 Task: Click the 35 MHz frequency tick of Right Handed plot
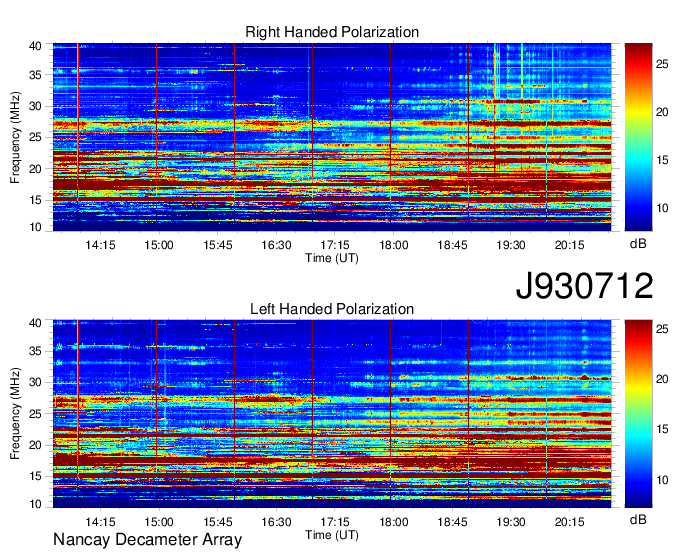click(35, 75)
